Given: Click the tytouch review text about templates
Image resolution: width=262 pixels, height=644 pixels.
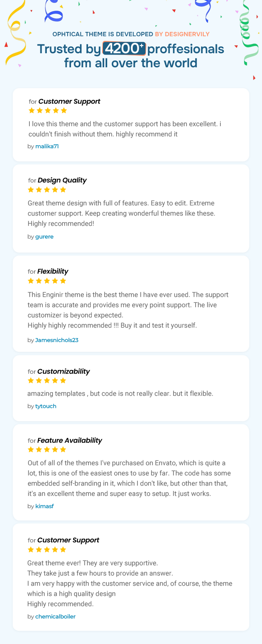Looking at the screenshot, I should 120,394.
